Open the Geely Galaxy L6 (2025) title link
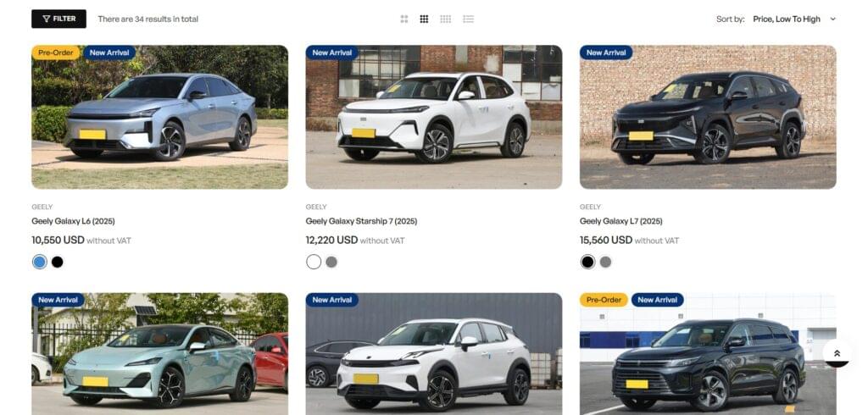Image resolution: width=868 pixels, height=415 pixels. click(x=73, y=221)
